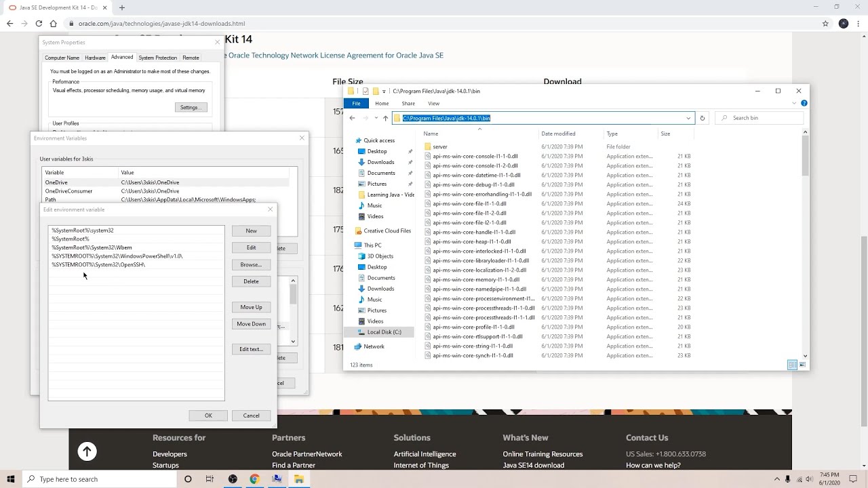The width and height of the screenshot is (868, 488).
Task: Expand the address bar history dropdown
Action: 688,118
